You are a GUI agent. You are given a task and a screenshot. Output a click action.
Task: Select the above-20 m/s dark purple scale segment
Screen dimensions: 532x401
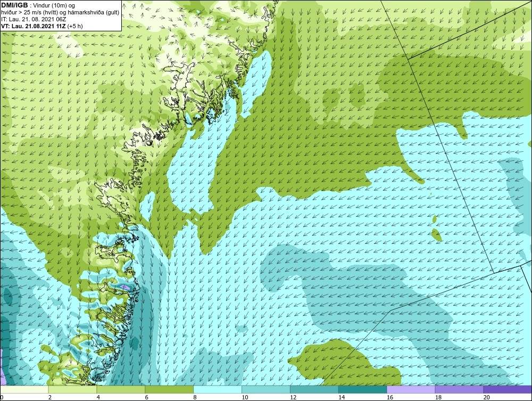(508, 389)
